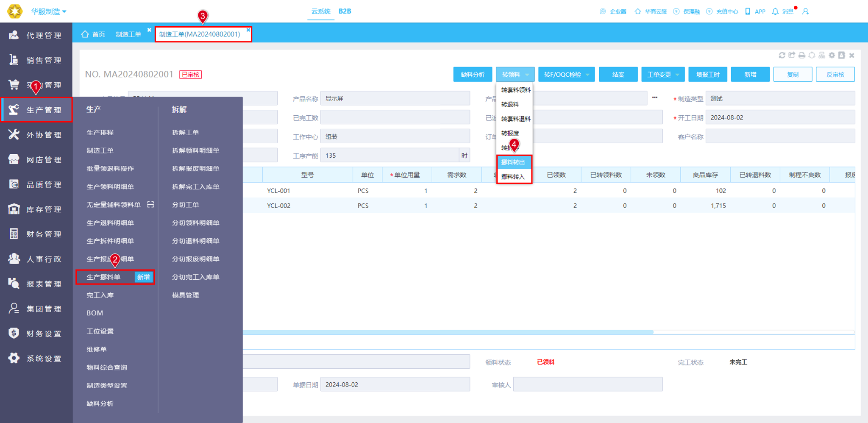Click the home icon tab 首页
The image size is (868, 423).
tap(93, 34)
